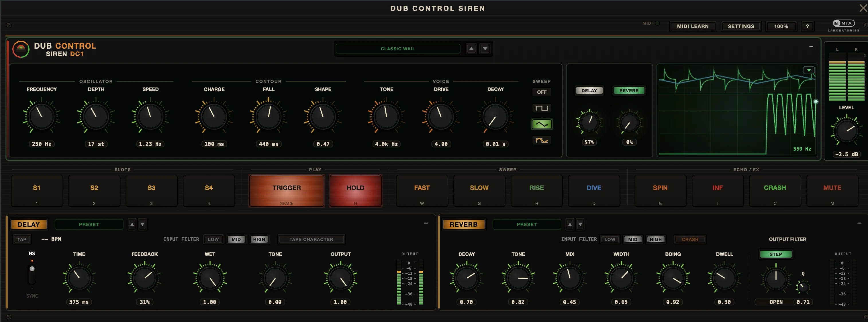Click the MIDI indicator light
The image size is (868, 322).
tap(657, 23)
